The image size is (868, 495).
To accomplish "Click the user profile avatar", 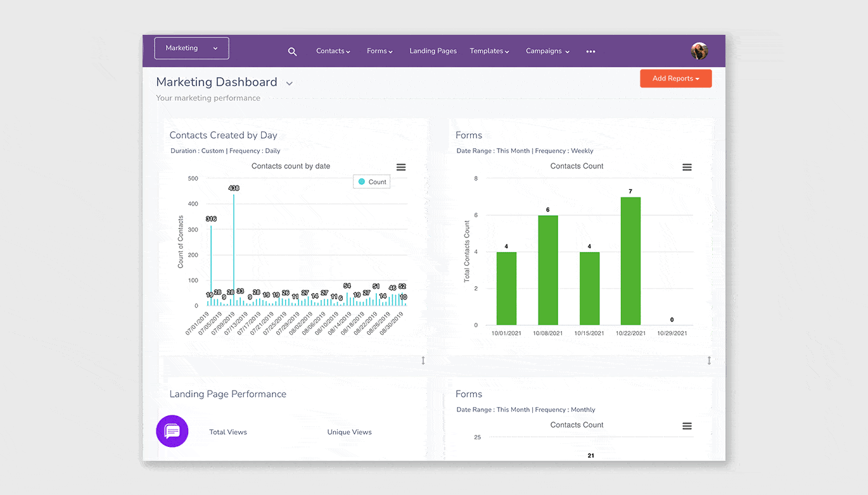I will click(x=699, y=51).
